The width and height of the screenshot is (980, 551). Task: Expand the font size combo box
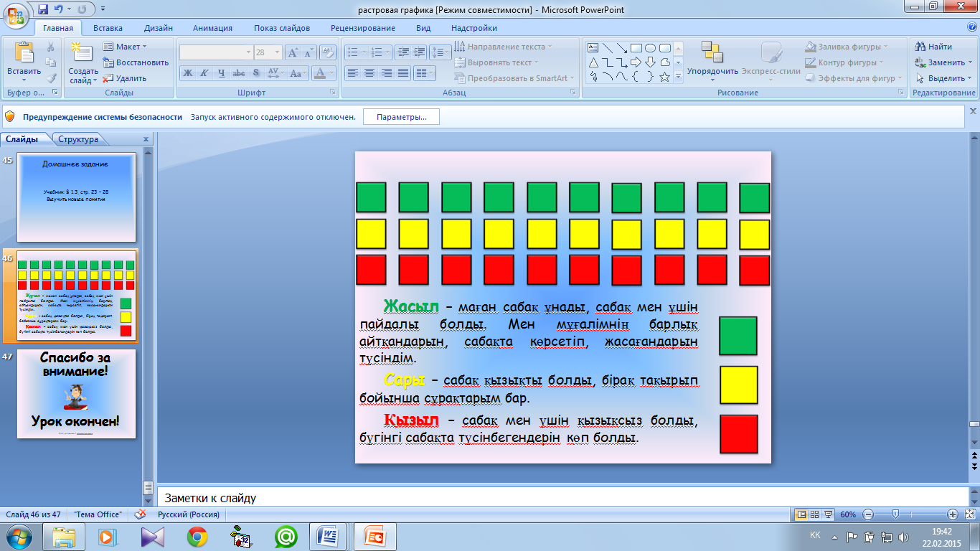[278, 52]
